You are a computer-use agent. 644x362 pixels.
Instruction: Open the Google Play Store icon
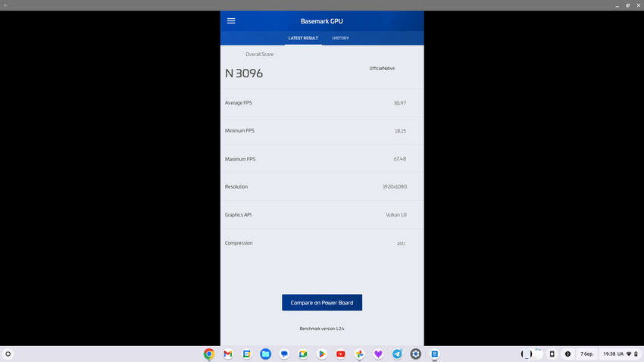click(x=322, y=354)
